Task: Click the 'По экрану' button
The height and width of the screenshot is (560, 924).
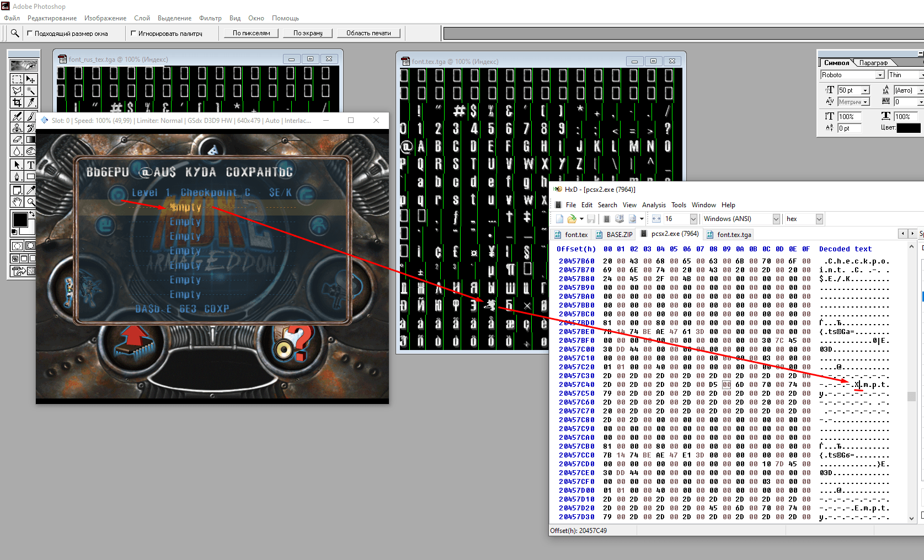Action: 308,33
